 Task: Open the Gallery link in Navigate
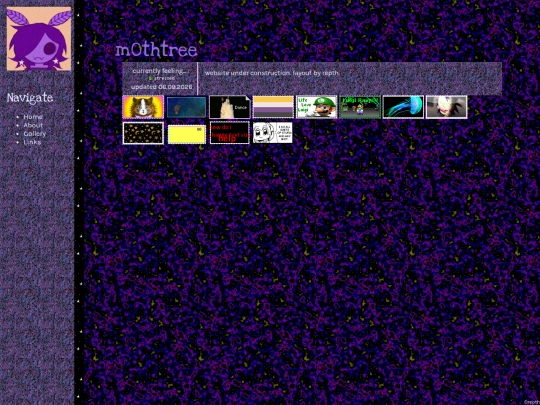point(34,134)
